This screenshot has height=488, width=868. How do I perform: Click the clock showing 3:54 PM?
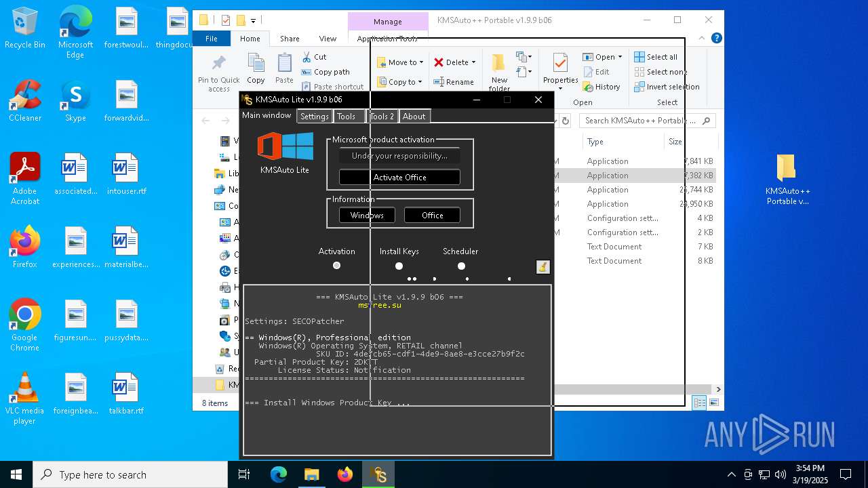pos(810,474)
